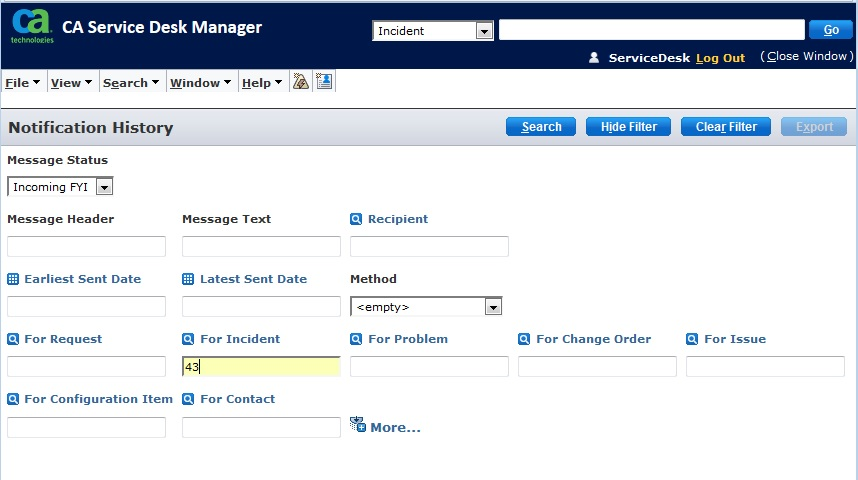Focus the For Configuration Item input field
The image size is (858, 480).
[86, 427]
